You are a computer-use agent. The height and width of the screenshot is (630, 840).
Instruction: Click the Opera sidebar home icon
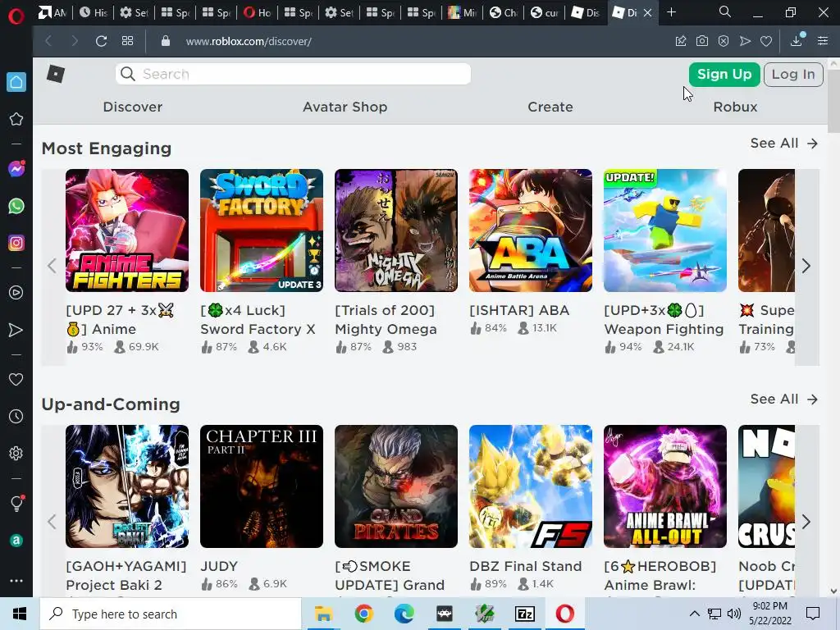[16, 82]
